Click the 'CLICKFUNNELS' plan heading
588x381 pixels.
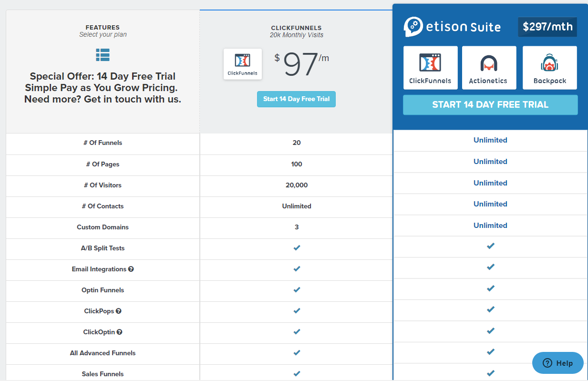[x=297, y=28]
